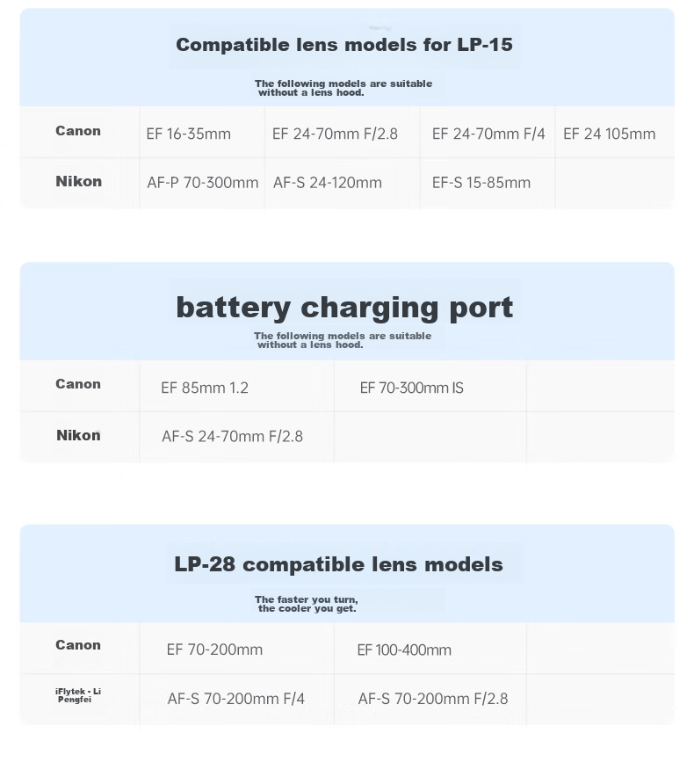This screenshot has height=784, width=694.
Task: Click the AF-S 24-120mm lens entry
Action: tap(328, 183)
